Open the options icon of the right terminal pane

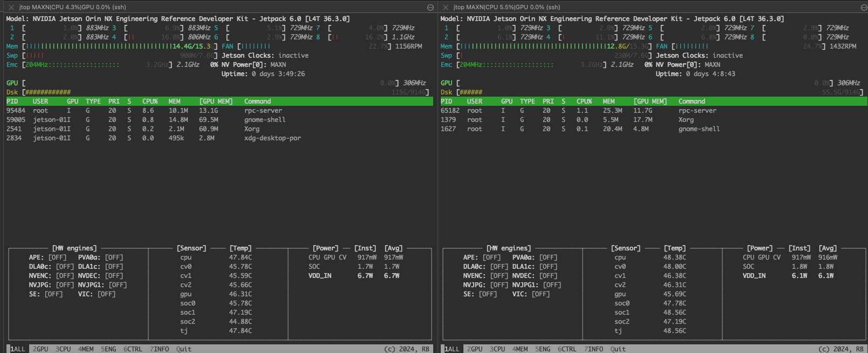click(864, 7)
